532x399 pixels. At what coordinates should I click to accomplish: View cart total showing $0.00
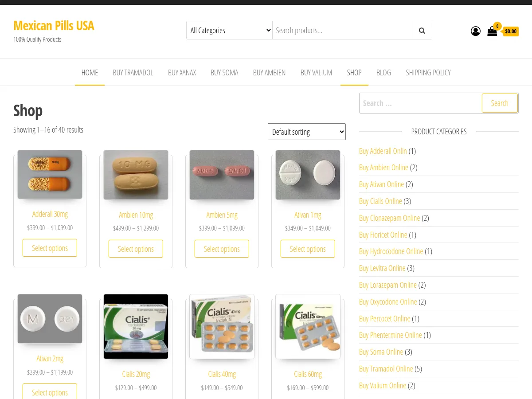[x=511, y=31]
